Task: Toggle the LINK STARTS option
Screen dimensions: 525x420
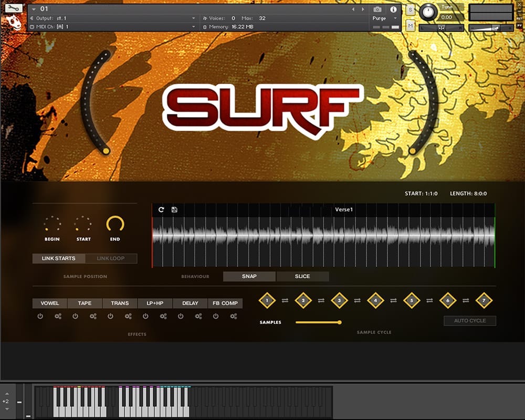Action: (58, 258)
